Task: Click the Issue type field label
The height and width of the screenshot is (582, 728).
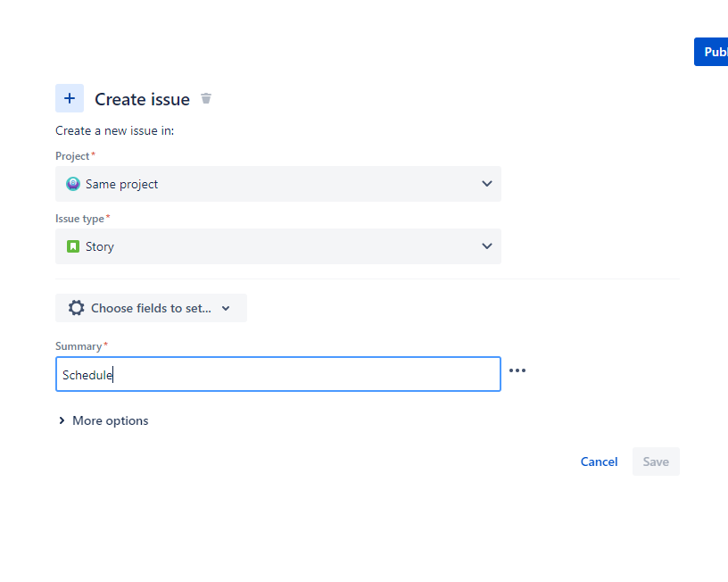Action: pyautogui.click(x=80, y=219)
